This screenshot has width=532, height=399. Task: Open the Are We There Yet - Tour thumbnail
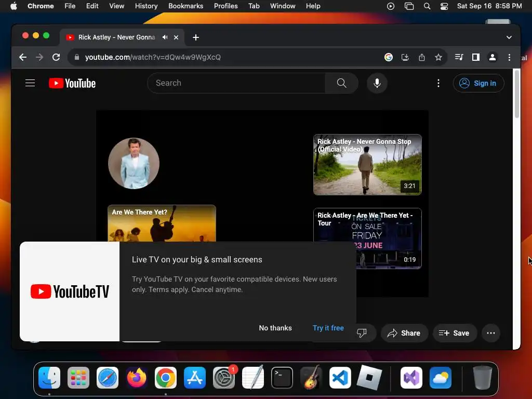click(367, 238)
